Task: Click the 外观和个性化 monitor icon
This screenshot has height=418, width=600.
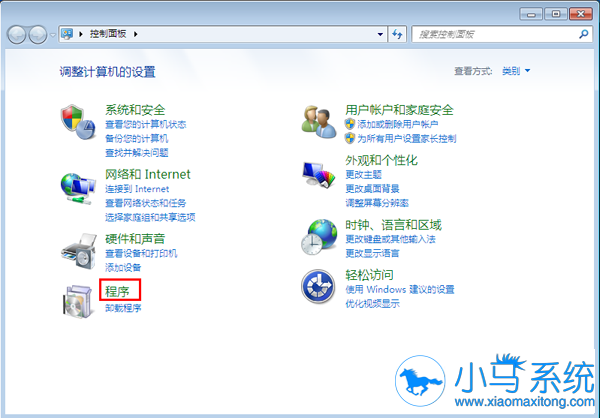Action: [318, 175]
